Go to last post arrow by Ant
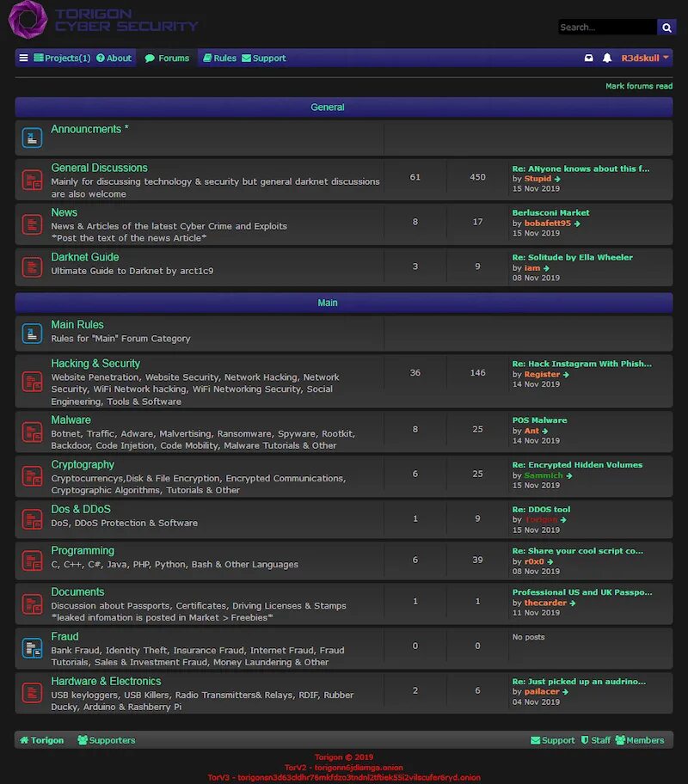This screenshot has height=784, width=688. click(545, 431)
